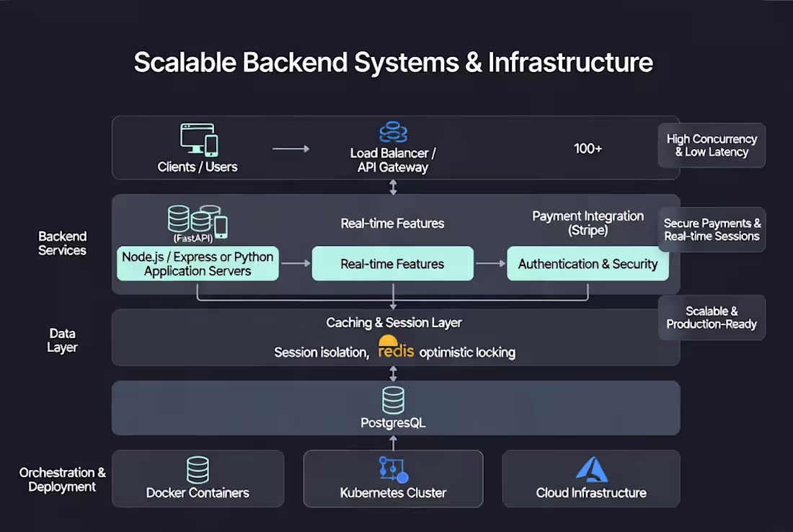Click the PostgreSQL label
793x532 pixels.
click(x=393, y=422)
